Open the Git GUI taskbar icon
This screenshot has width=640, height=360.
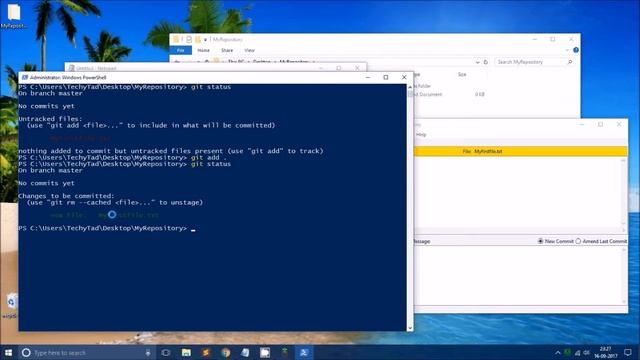(284, 353)
